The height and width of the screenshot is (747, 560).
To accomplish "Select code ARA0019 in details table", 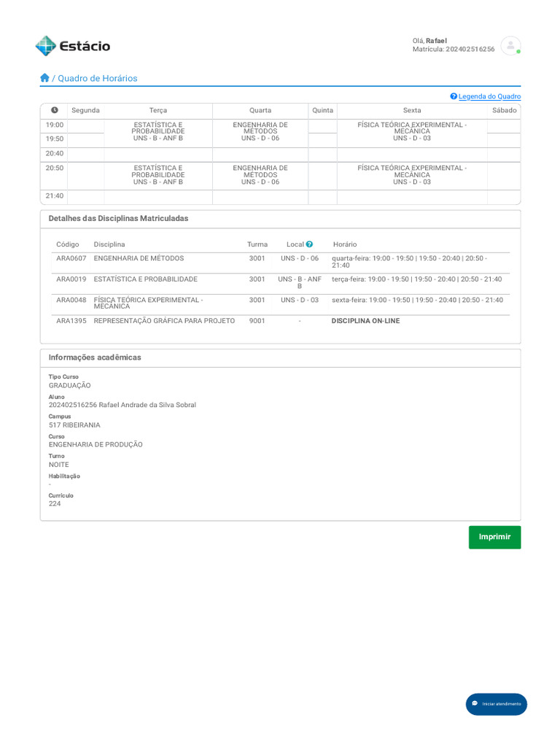I will (x=71, y=279).
